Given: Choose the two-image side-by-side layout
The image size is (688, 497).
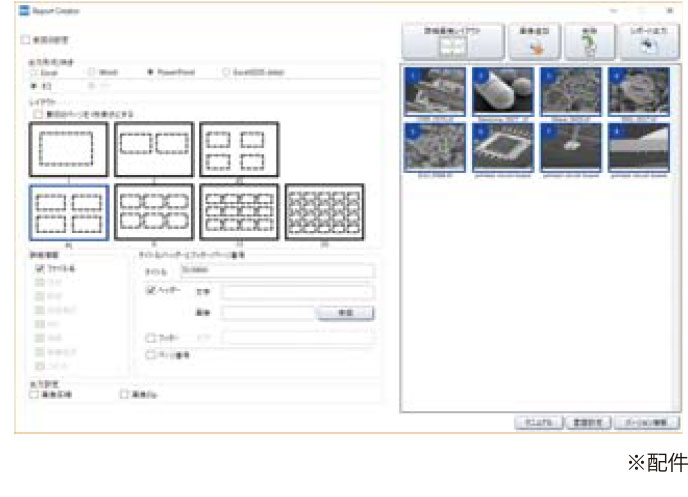Looking at the screenshot, I should [x=153, y=150].
